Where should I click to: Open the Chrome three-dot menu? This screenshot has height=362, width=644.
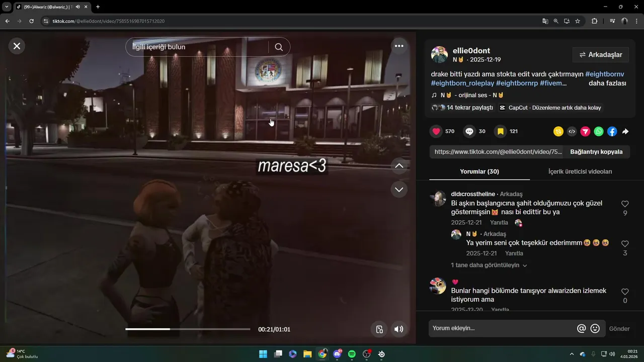click(636, 21)
